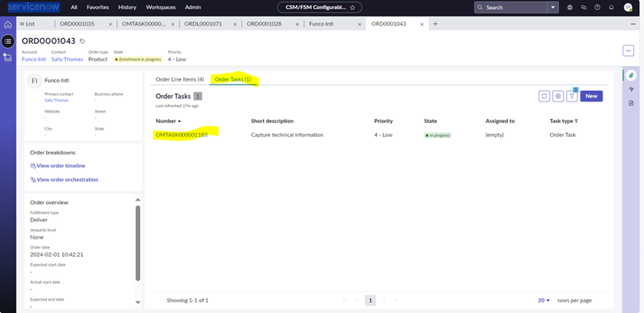Click the Short description column header
The width and height of the screenshot is (644, 313).
click(272, 121)
